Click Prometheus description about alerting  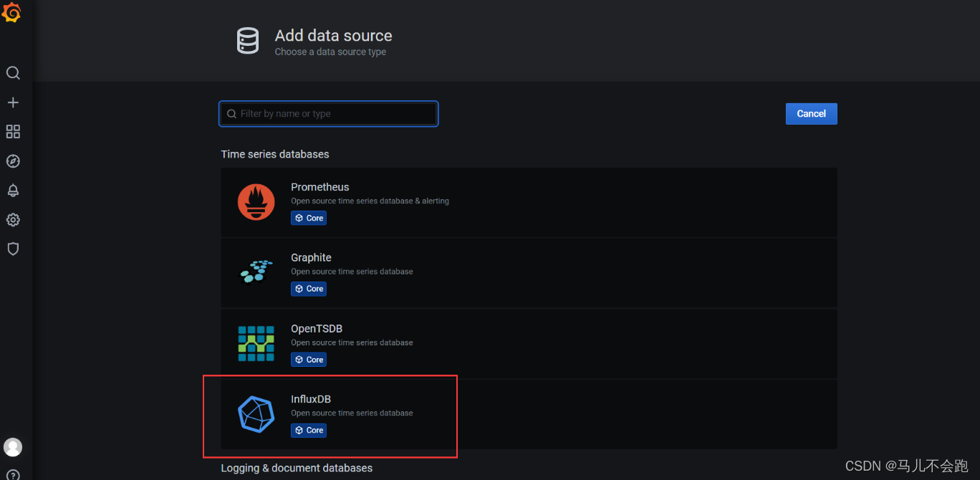370,201
